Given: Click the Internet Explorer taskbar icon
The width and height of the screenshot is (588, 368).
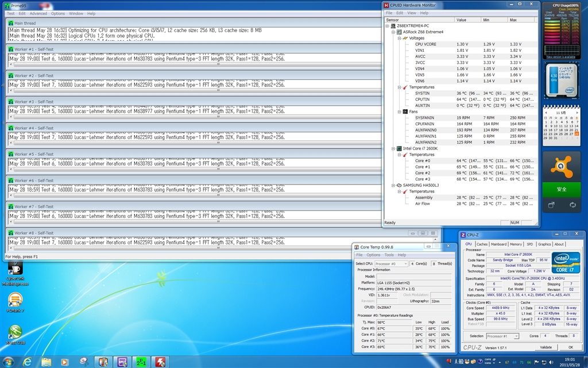Looking at the screenshot, I should point(27,362).
